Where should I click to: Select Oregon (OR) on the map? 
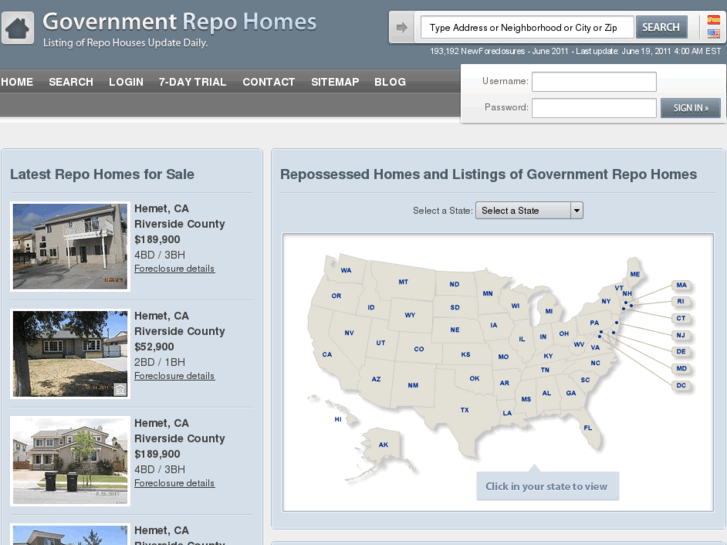coord(336,296)
